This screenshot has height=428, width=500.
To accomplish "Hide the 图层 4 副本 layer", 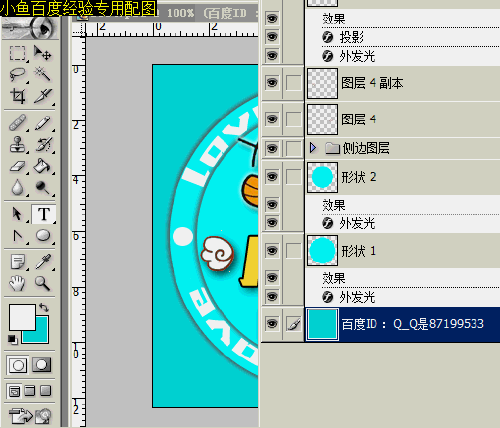I will click(272, 82).
